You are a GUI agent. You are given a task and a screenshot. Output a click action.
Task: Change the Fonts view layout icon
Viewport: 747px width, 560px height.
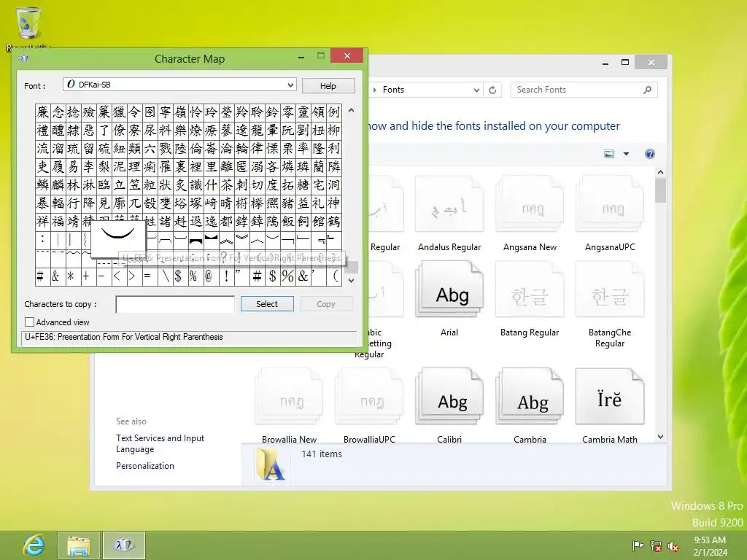(x=609, y=154)
